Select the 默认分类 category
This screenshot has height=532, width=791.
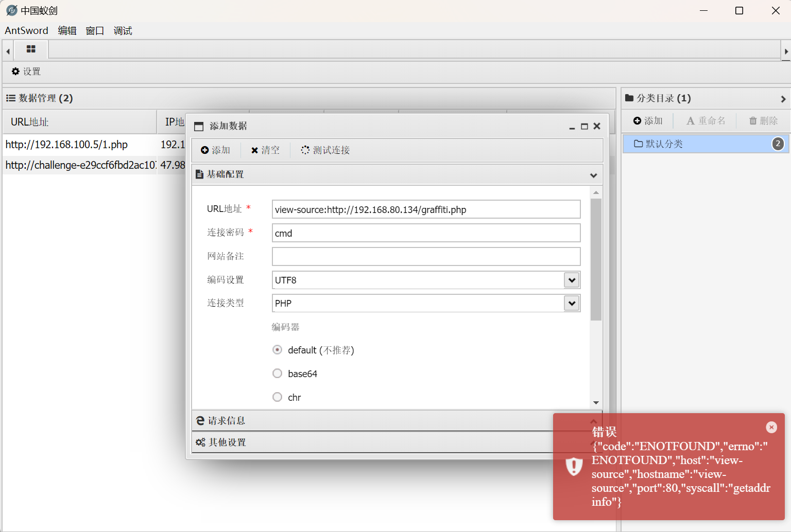(706, 144)
